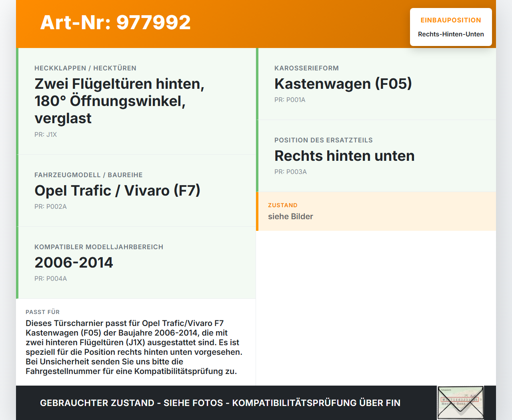Click the envelope icon with the Fahrgestellnummer
This screenshot has width=512, height=420.
point(460,402)
